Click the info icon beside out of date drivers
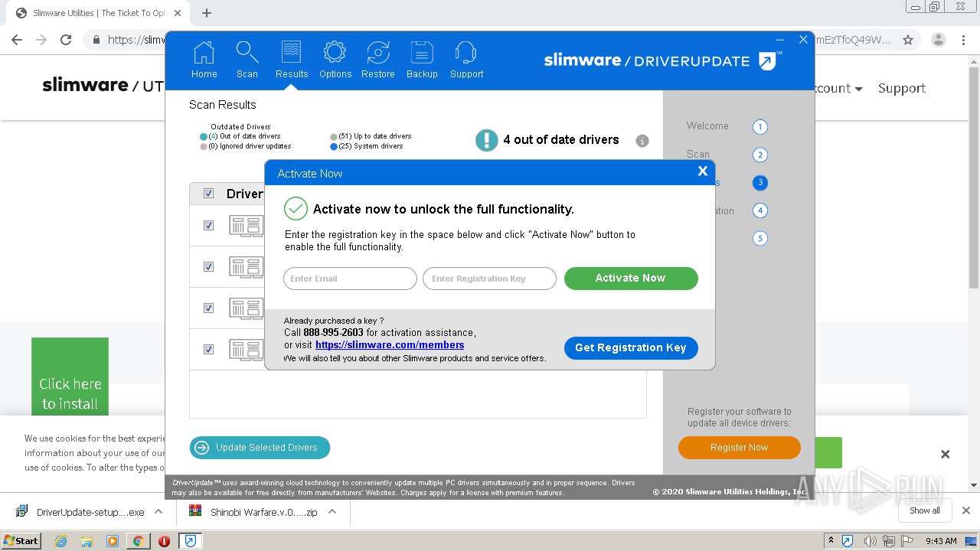980x551 pixels. (642, 141)
